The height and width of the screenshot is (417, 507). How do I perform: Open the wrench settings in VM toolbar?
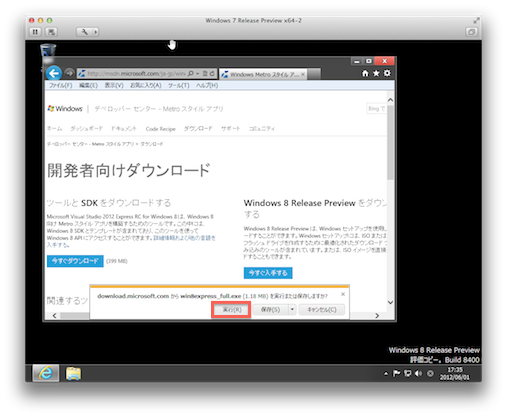click(84, 32)
